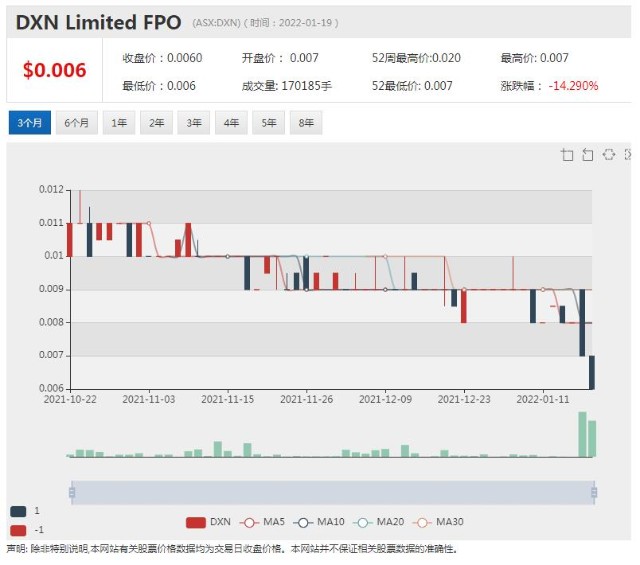Screen dimensions: 640x565
Task: Click the 成交量 170185手 value
Action: (x=287, y=86)
